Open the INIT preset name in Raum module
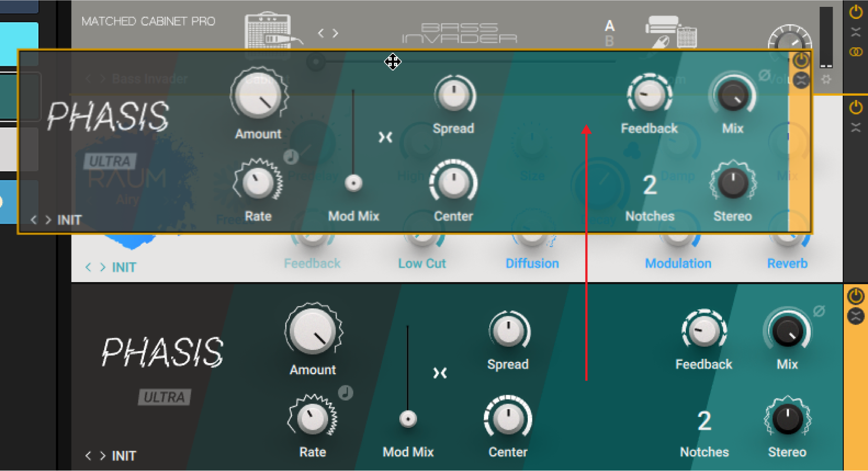This screenshot has width=868, height=471. point(124,267)
